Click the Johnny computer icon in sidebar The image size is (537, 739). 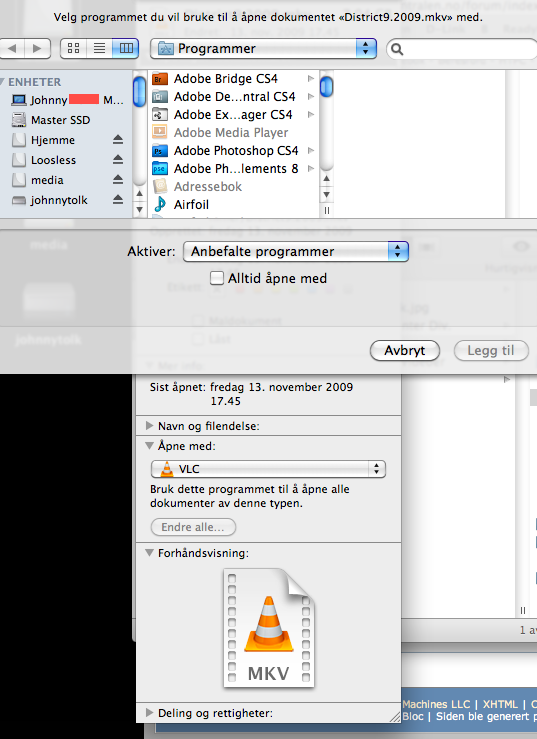[x=19, y=100]
